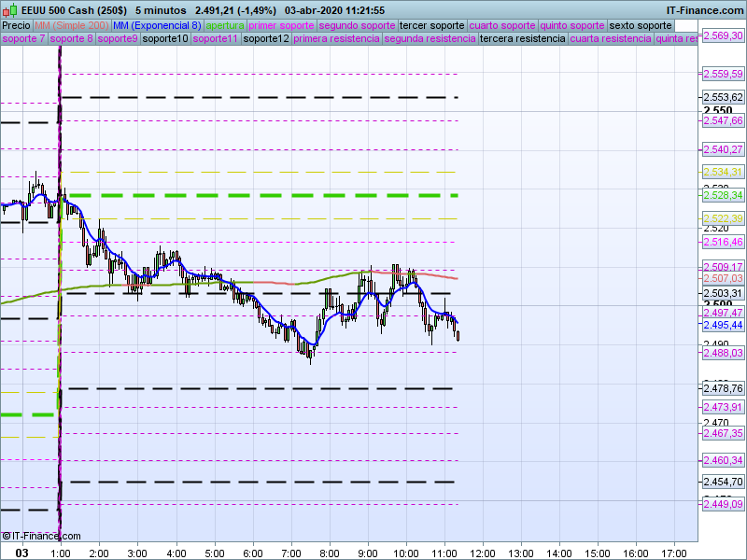Click the IT-Finance.com link at top right
The height and width of the screenshot is (560, 747).
[705, 10]
